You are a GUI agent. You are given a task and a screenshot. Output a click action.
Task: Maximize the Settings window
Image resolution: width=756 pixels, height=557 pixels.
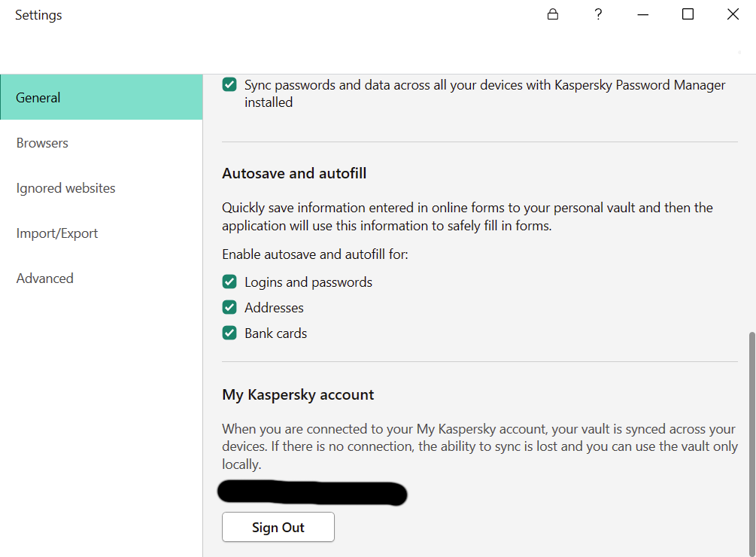[x=688, y=14]
